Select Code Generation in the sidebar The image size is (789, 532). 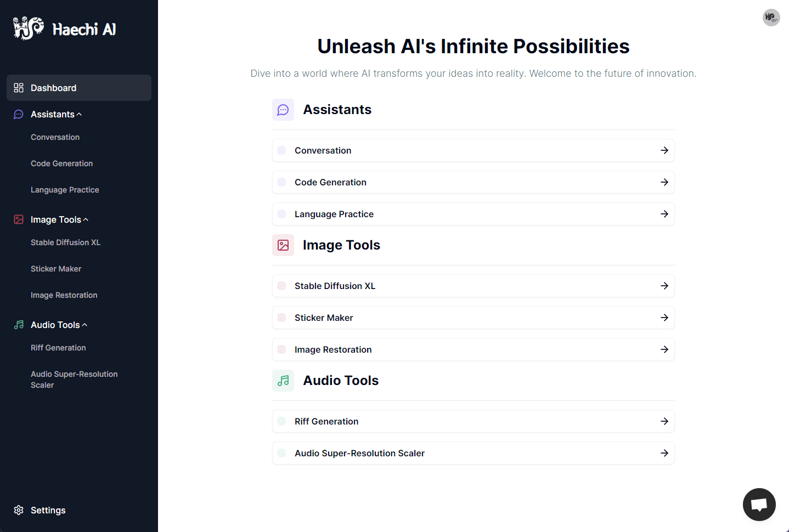[61, 163]
